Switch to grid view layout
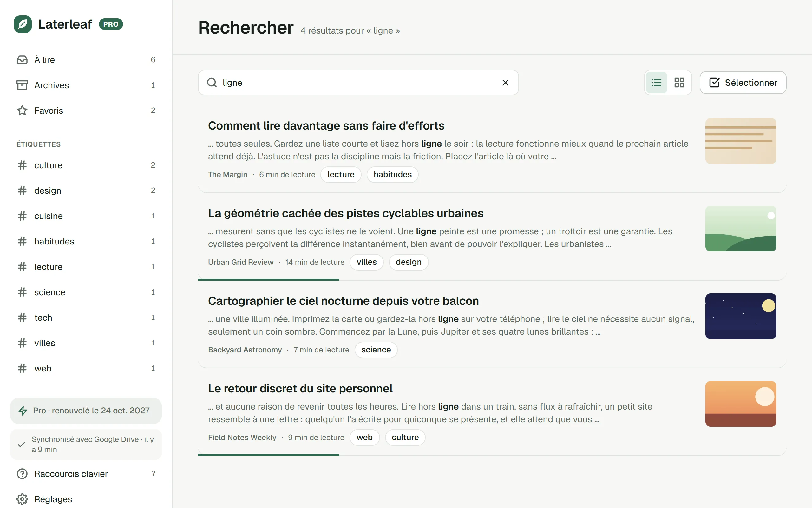This screenshot has width=812, height=508. pyautogui.click(x=679, y=83)
